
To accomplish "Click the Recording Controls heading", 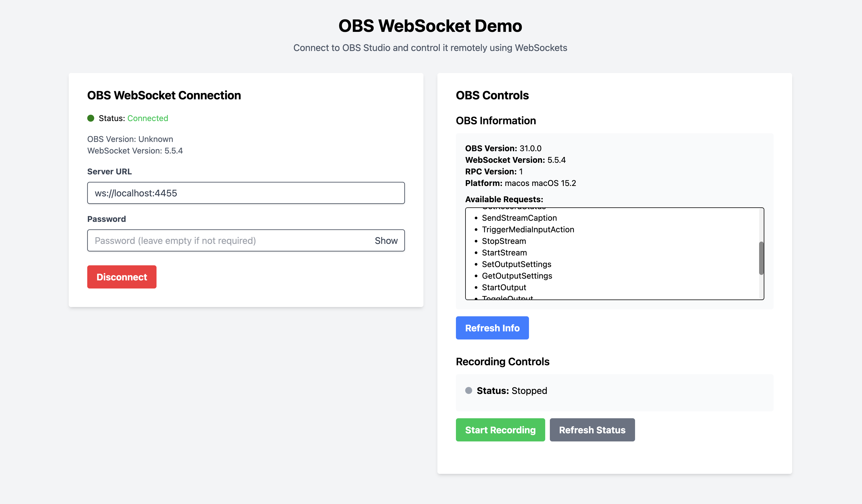I will 503,361.
